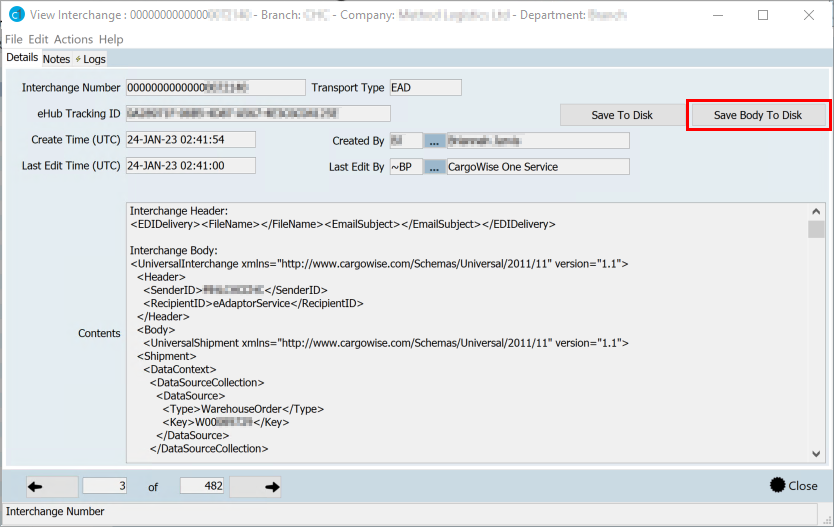Open the Edit menu
Image resolution: width=834 pixels, height=527 pixels.
click(x=38, y=39)
